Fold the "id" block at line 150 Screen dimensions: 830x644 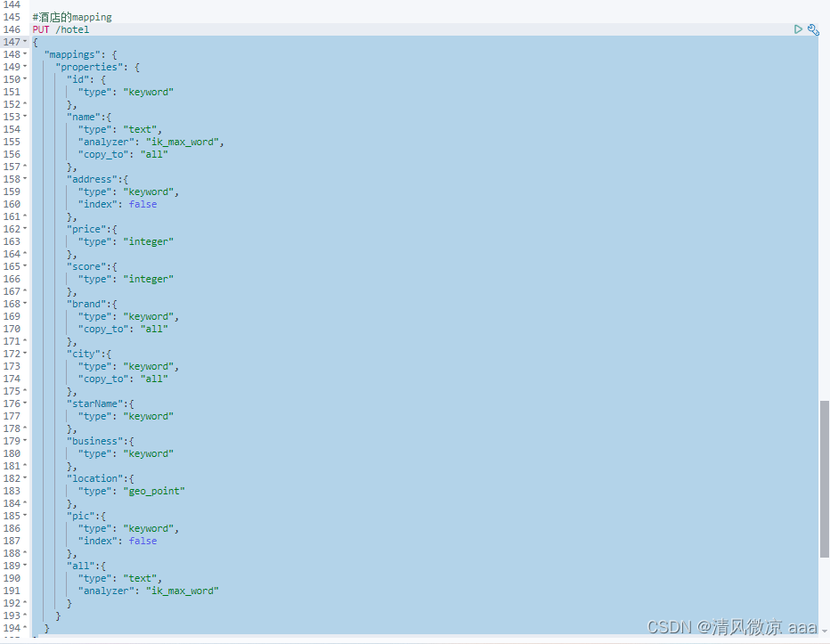point(25,79)
